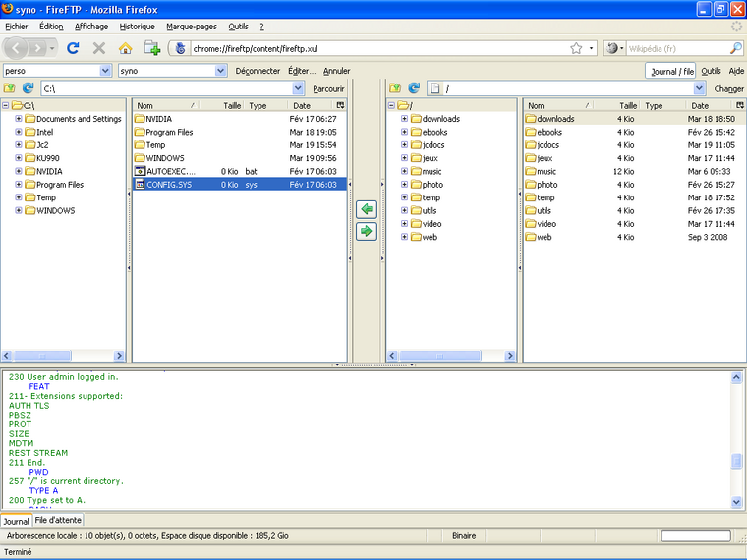Screen dimensions: 747x560
Task: Open the Historique menu
Action: 138,27
